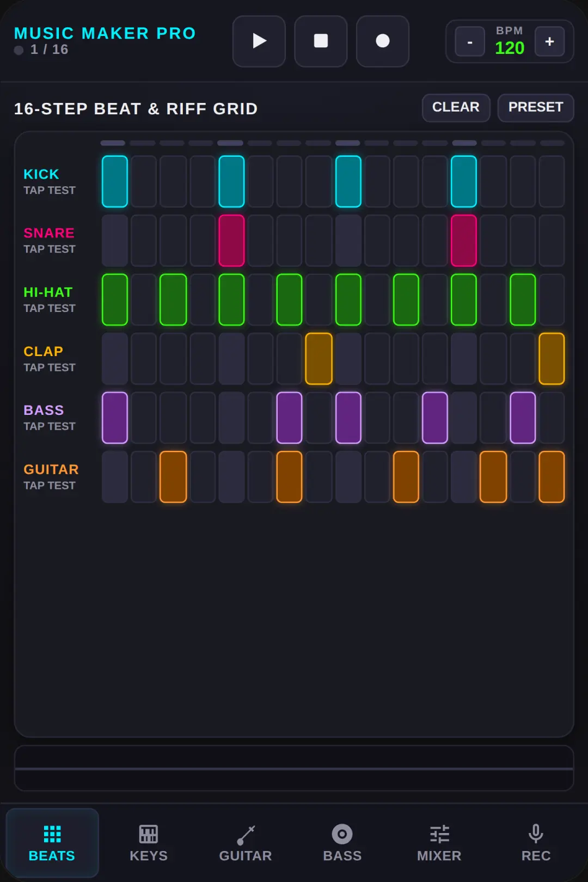Image resolution: width=588 pixels, height=882 pixels.
Task: Disable Kick on step 13
Action: (464, 181)
